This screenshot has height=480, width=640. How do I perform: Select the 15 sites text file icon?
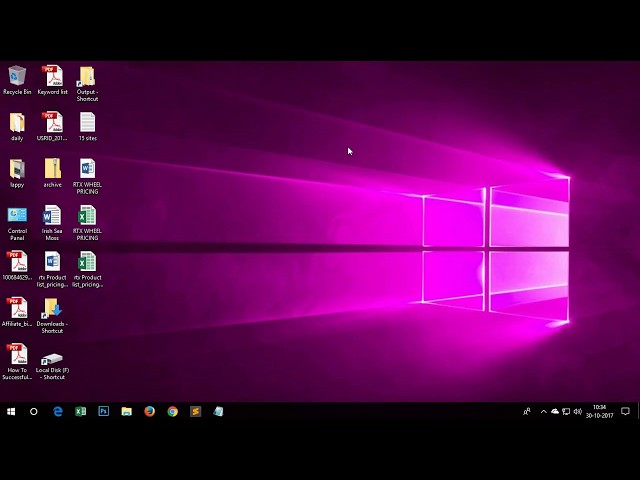(87, 127)
